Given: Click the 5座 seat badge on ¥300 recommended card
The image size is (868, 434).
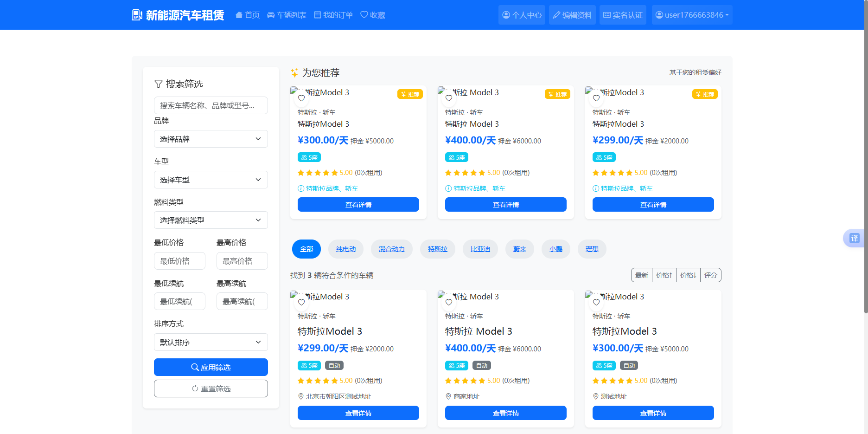Looking at the screenshot, I should [x=309, y=157].
